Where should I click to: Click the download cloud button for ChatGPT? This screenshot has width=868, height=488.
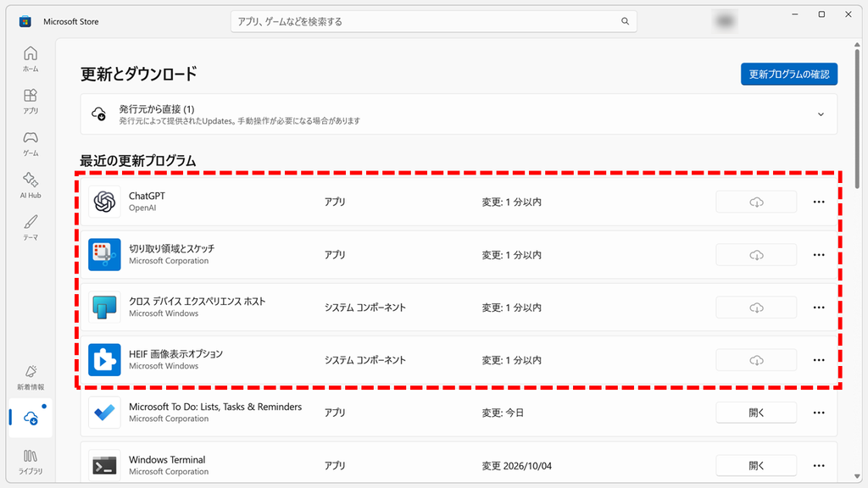756,202
